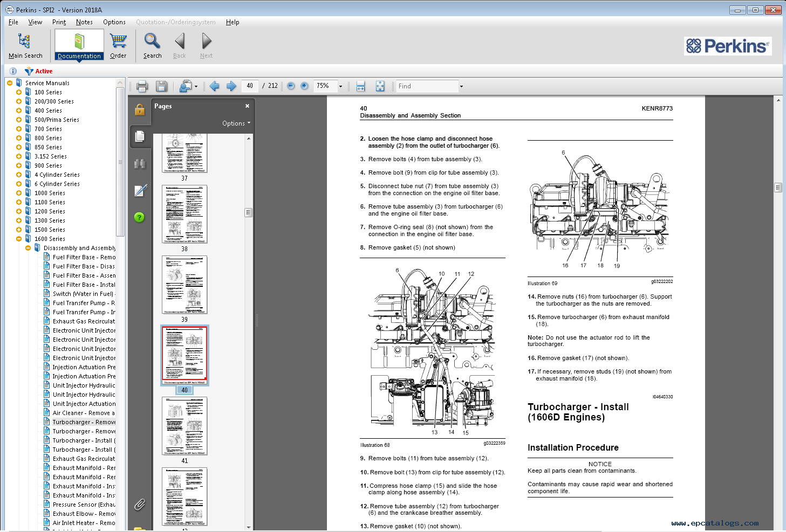
Task: Click the security lock icon in sidebar
Action: click(139, 109)
